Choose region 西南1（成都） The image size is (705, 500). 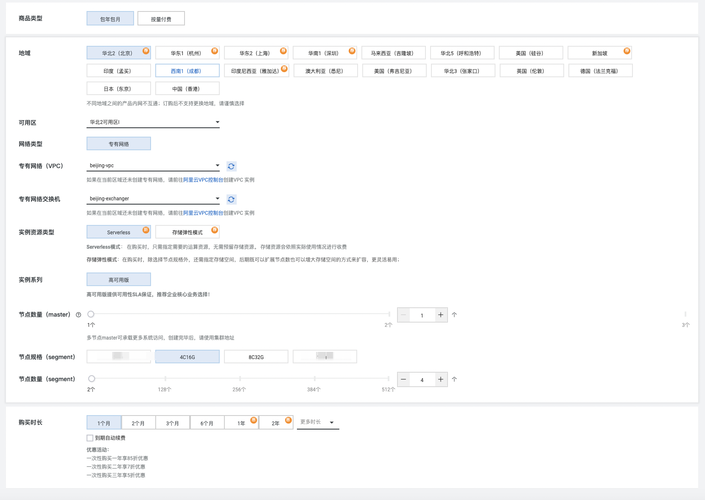tap(187, 71)
